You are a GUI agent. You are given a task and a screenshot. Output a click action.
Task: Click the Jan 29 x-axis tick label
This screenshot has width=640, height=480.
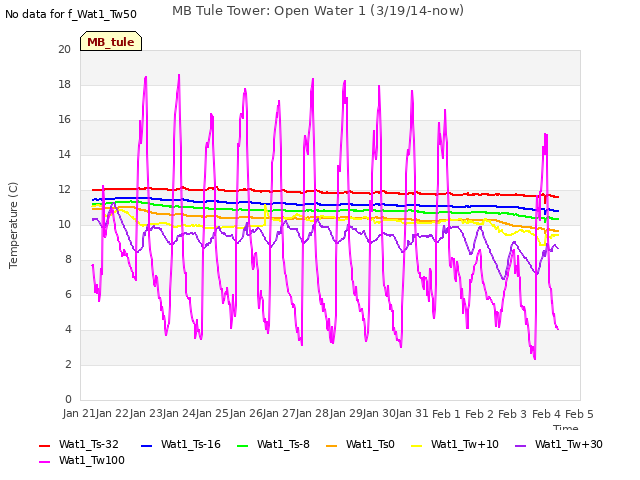(347, 413)
